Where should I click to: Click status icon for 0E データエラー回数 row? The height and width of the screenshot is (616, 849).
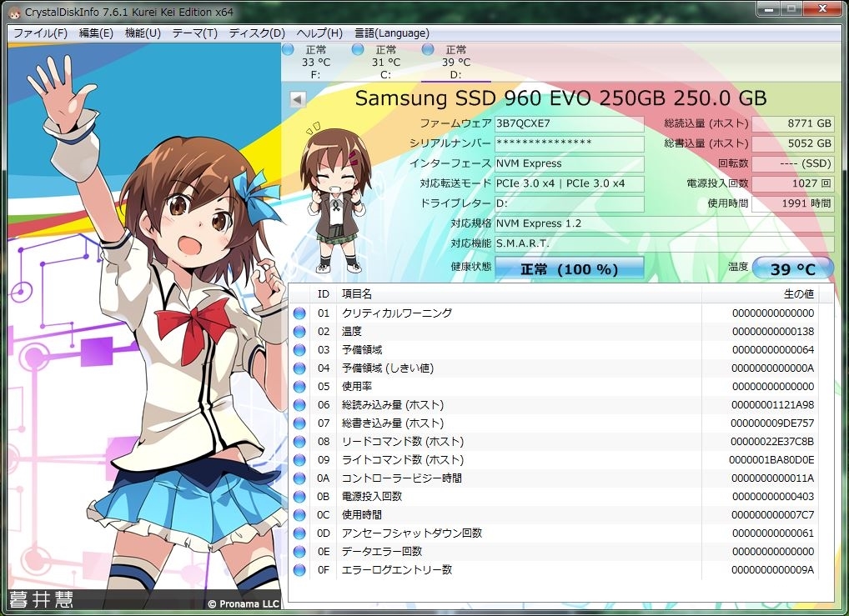pos(299,552)
